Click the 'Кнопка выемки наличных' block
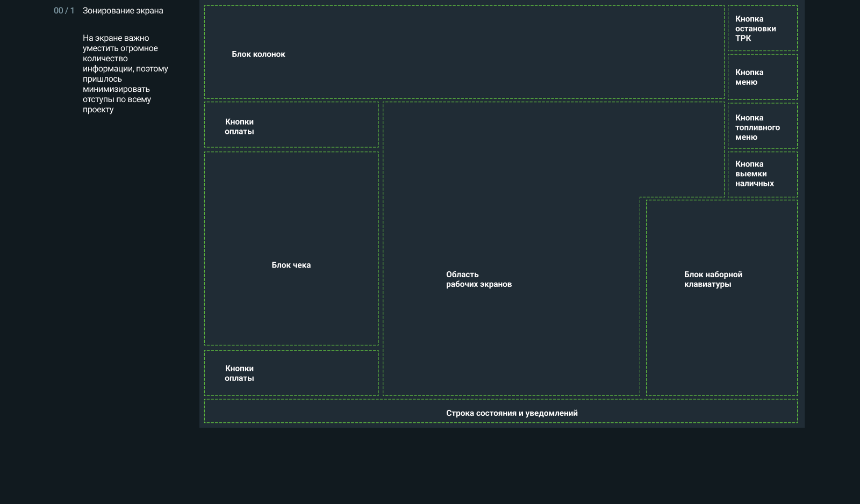This screenshot has height=504, width=860. [762, 174]
